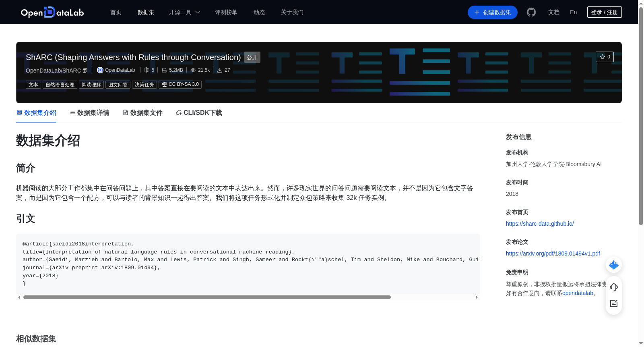Go to 首页 in navigation
The height and width of the screenshot is (347, 644).
tap(116, 12)
